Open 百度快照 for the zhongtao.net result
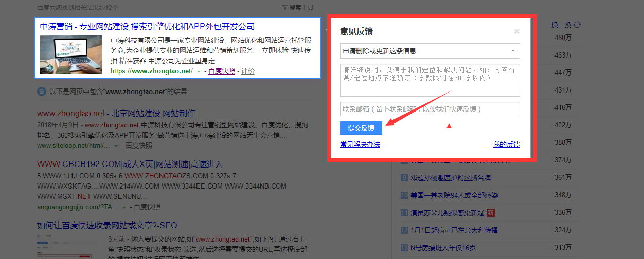Screen dimensions: 644x259 221,71
